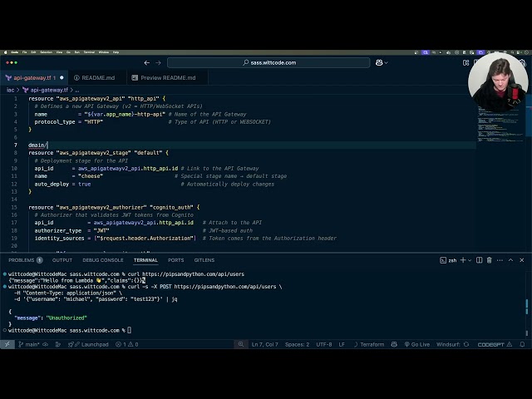
Task: Click the "cheese" string on line 11
Action: pos(91,176)
